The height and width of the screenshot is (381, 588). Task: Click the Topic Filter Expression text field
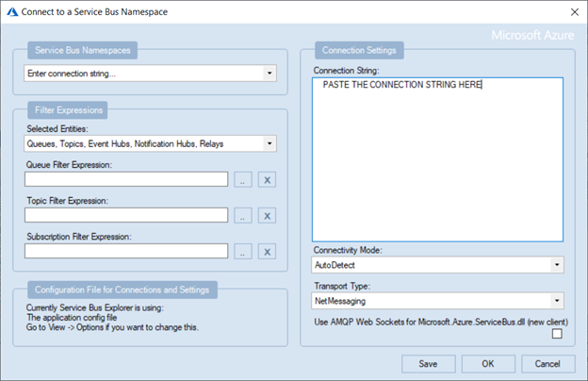126,215
